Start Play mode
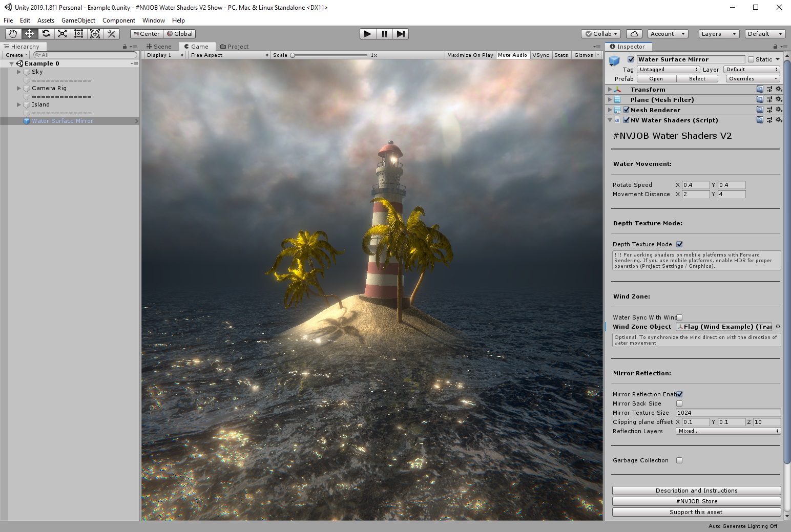 (x=367, y=34)
